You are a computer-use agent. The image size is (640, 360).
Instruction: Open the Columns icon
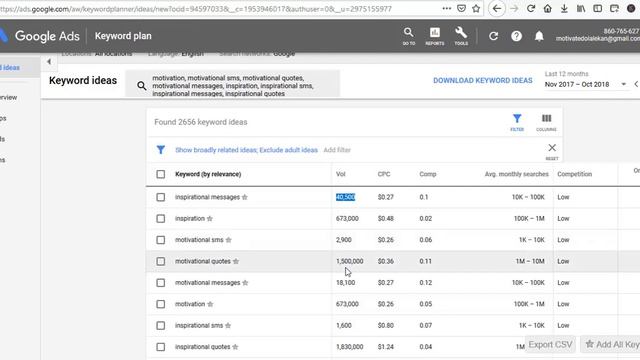click(546, 122)
